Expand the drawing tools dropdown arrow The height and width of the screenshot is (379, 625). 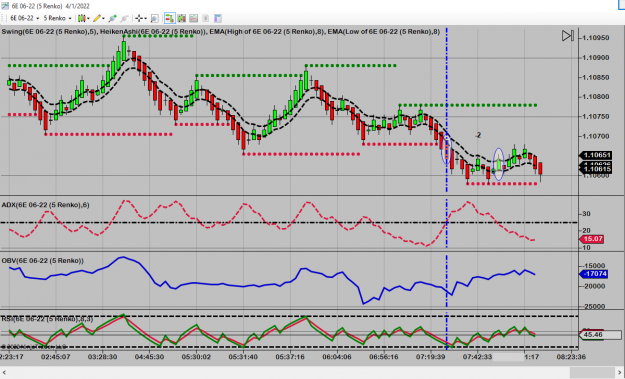click(103, 18)
